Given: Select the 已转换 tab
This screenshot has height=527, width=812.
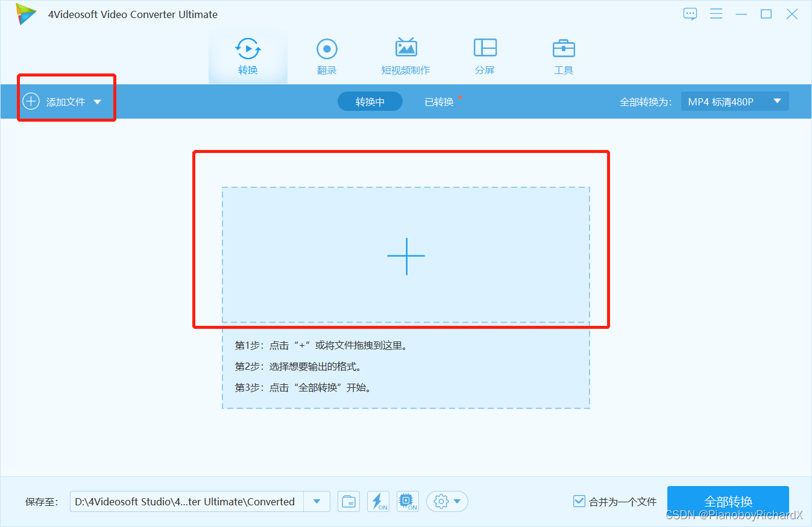Looking at the screenshot, I should [439, 102].
